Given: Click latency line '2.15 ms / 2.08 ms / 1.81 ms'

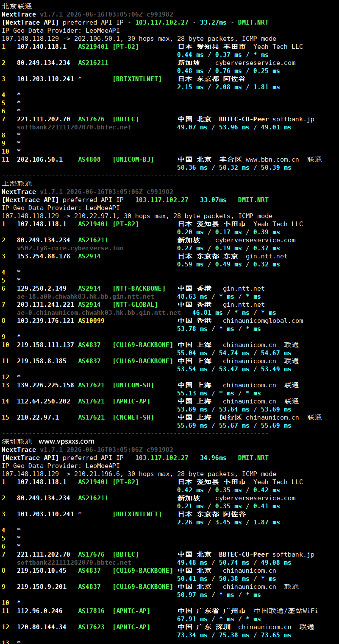Looking at the screenshot, I should click(x=228, y=87).
